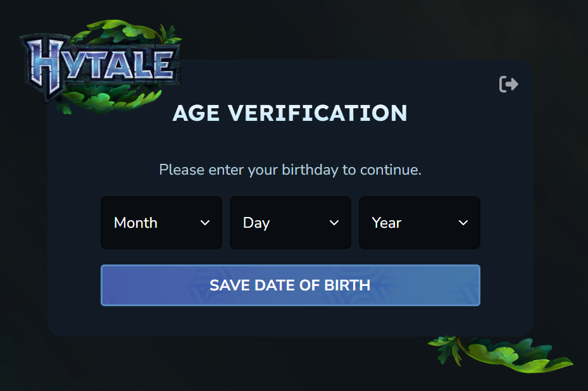Select the exit icon near the top right
Viewport: 588px width, 391px height.
(x=508, y=84)
